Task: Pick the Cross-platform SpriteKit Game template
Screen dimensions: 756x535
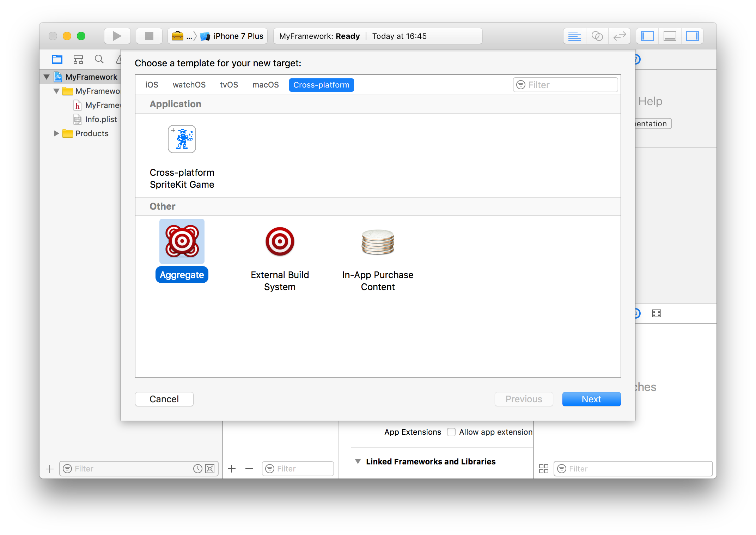Action: pos(182,139)
